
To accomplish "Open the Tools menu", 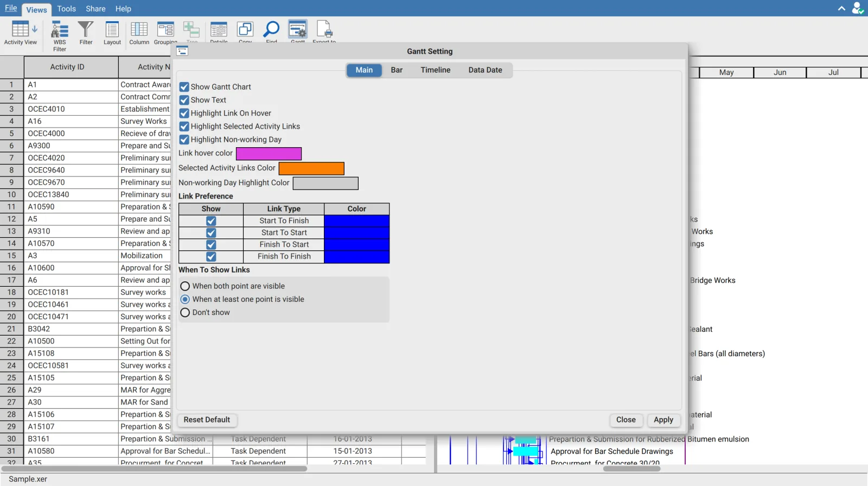I will 66,9.
